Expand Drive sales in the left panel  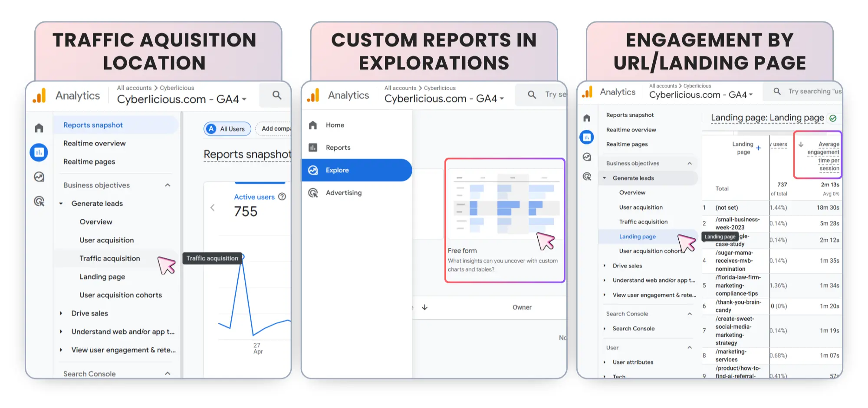tap(61, 313)
